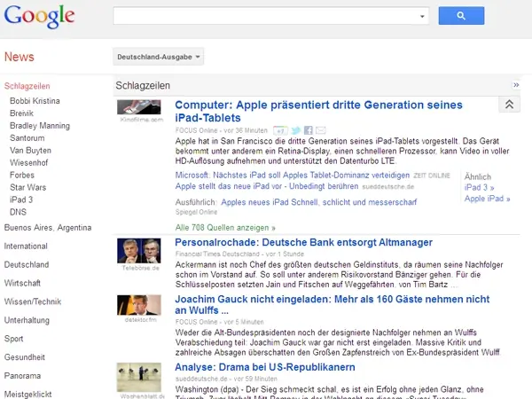This screenshot has height=399, width=532.
Task: Share iPad story on Twitter
Action: [x=296, y=130]
